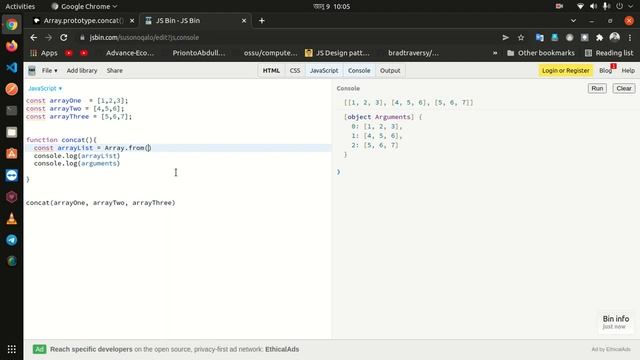Bookmark this page with star icon
Image resolution: width=640 pixels, height=360 pixels.
click(x=521, y=38)
